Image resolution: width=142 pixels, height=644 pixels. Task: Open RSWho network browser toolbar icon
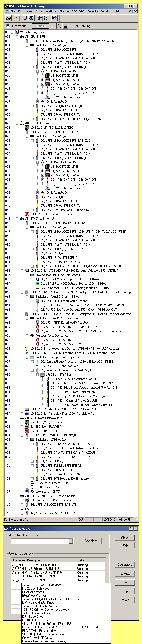click(17, 18)
